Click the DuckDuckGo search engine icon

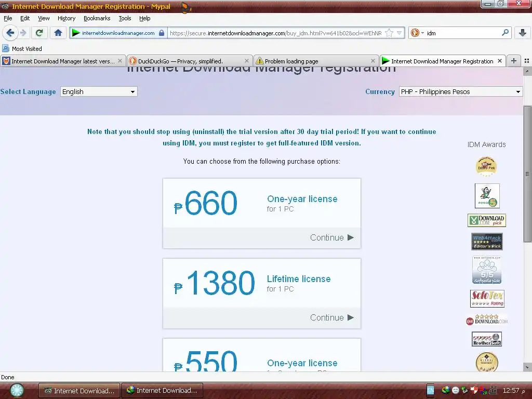click(x=415, y=33)
